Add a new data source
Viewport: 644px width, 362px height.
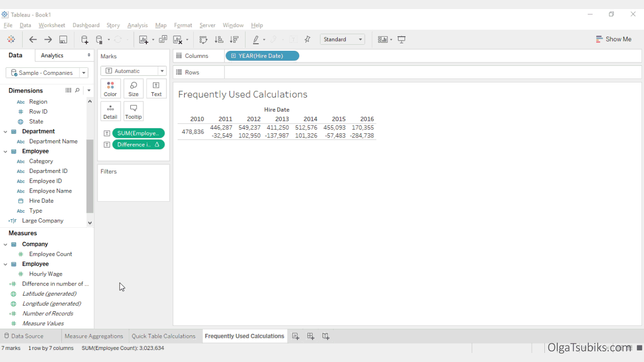click(x=85, y=39)
